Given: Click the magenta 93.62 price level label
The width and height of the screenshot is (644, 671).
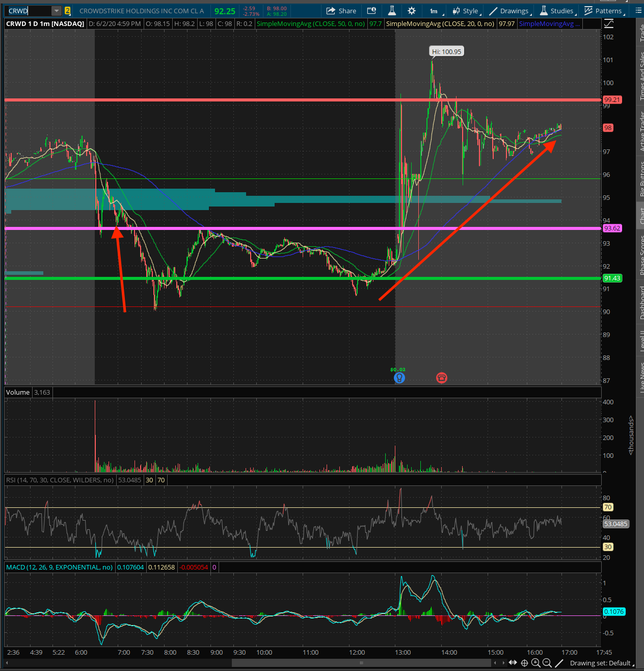Looking at the screenshot, I should click(612, 228).
